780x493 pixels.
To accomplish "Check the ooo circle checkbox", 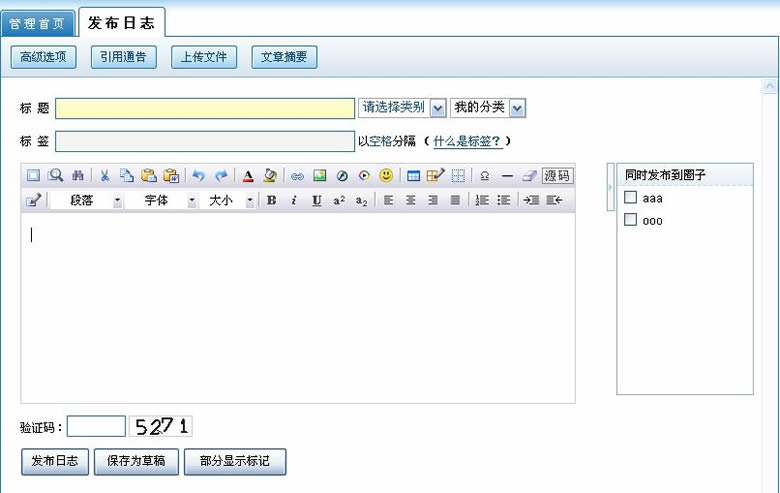I will click(x=630, y=220).
